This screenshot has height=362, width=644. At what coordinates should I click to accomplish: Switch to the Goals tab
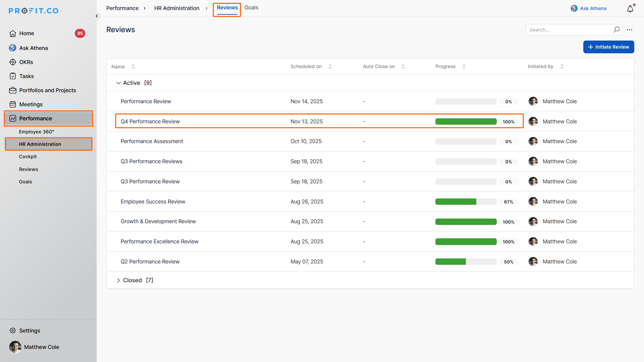pyautogui.click(x=251, y=8)
